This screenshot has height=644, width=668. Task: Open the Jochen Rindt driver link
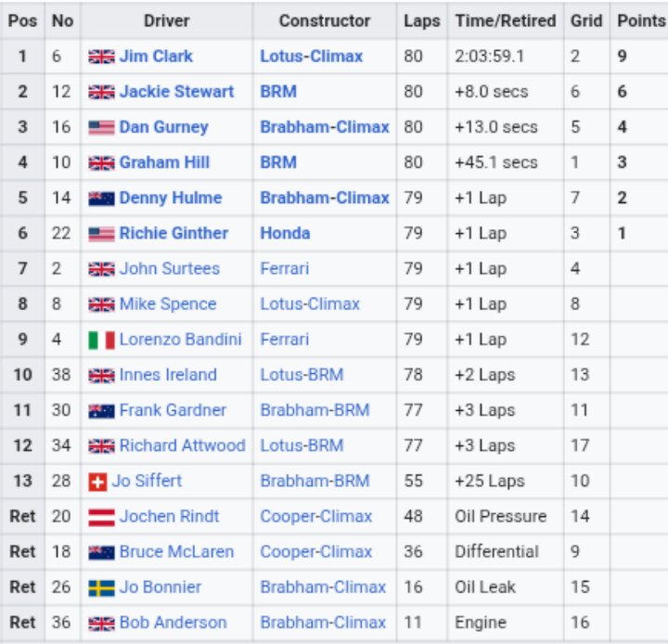pyautogui.click(x=169, y=516)
